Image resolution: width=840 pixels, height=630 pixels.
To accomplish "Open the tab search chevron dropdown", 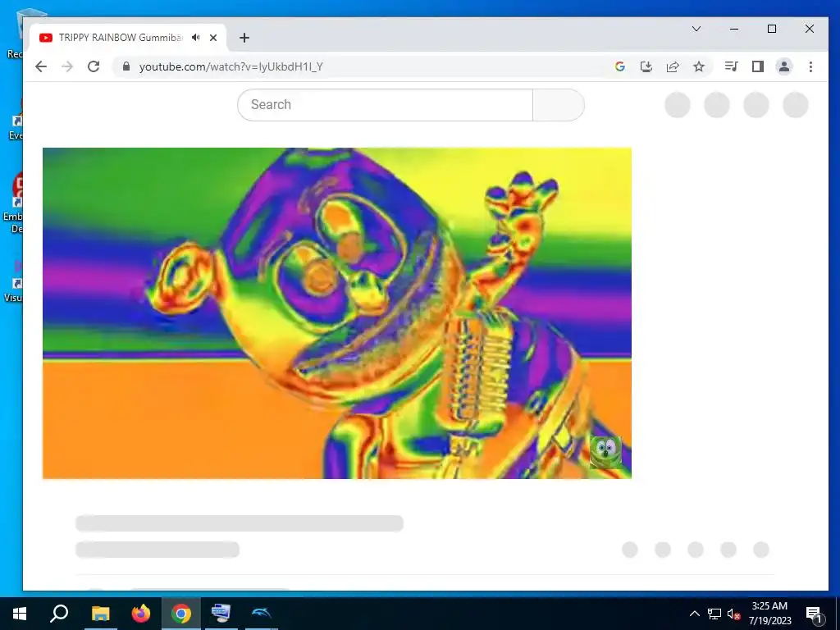I will pyautogui.click(x=696, y=29).
